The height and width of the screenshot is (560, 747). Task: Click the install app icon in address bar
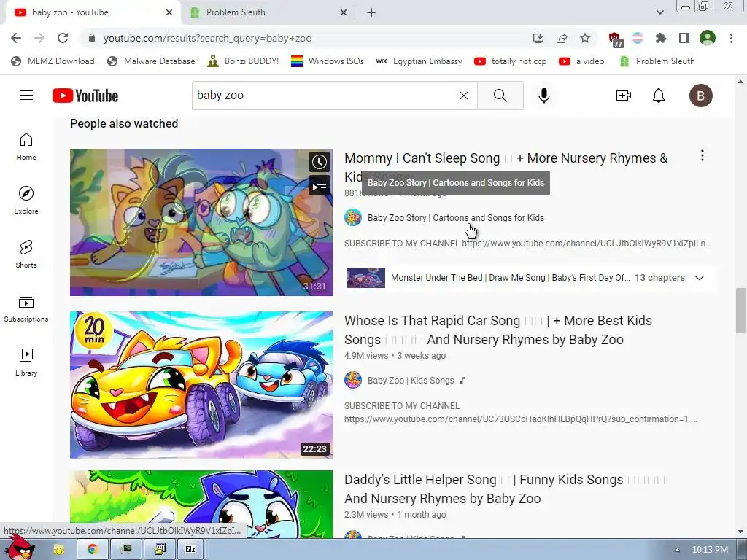pyautogui.click(x=538, y=38)
